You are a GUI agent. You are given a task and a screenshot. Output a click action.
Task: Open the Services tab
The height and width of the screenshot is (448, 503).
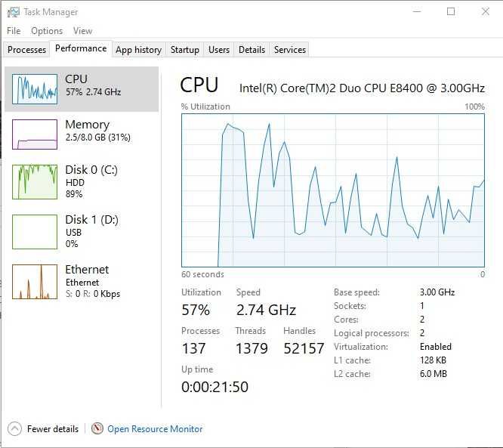tap(290, 50)
